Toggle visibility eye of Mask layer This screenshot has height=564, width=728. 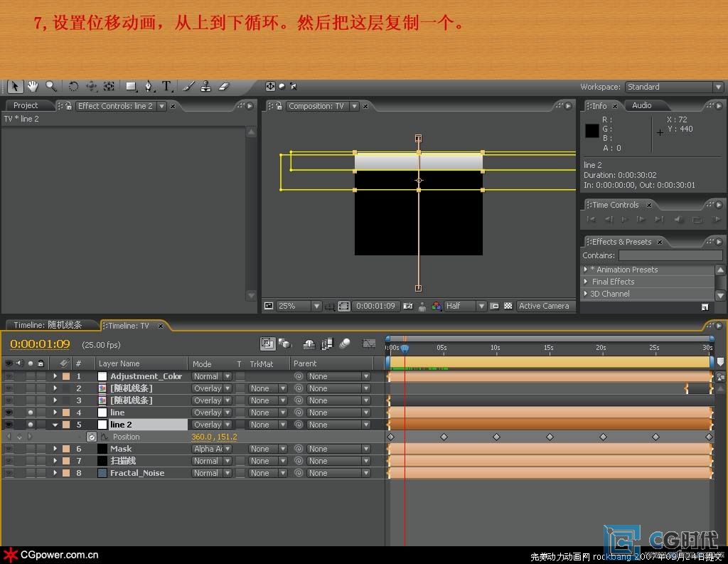click(9, 449)
